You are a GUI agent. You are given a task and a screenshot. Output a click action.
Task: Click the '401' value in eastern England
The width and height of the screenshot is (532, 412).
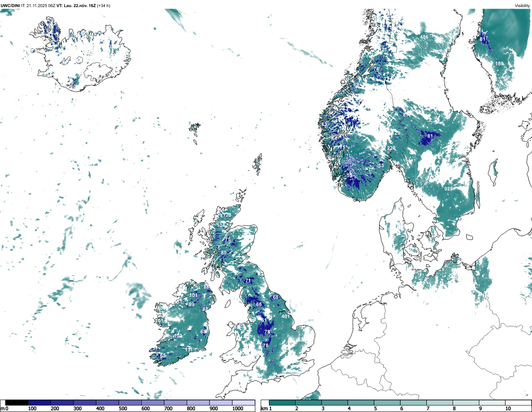(286, 316)
